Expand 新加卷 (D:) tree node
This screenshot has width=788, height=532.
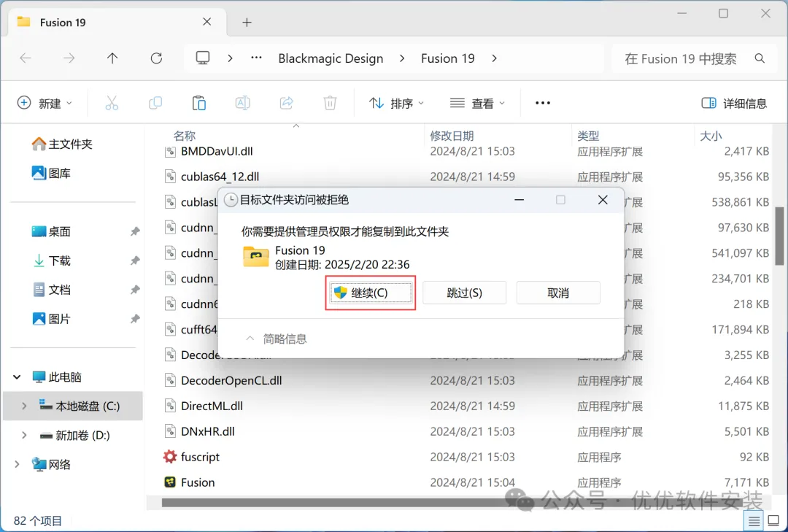pos(23,435)
